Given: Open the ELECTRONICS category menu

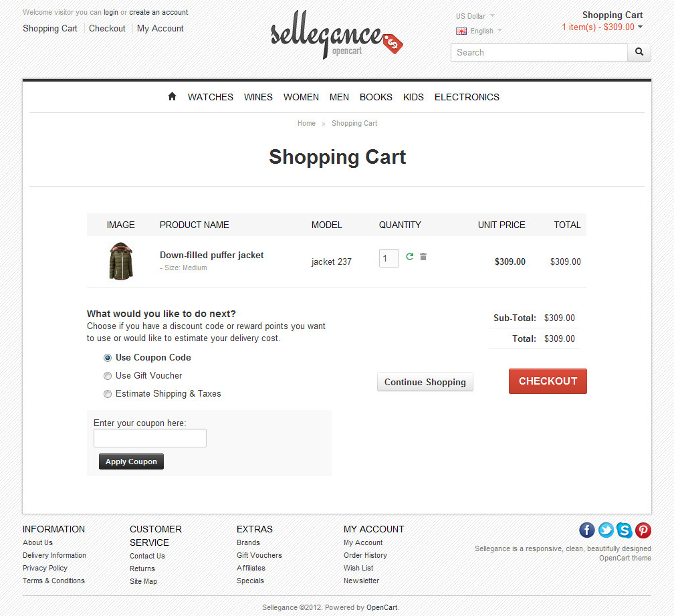Looking at the screenshot, I should tap(467, 97).
